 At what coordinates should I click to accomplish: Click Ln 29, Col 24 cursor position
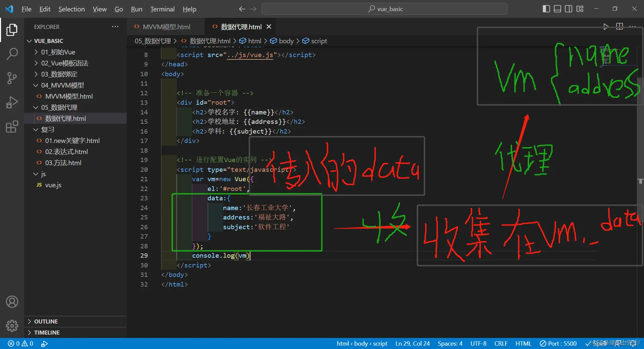[413, 344]
